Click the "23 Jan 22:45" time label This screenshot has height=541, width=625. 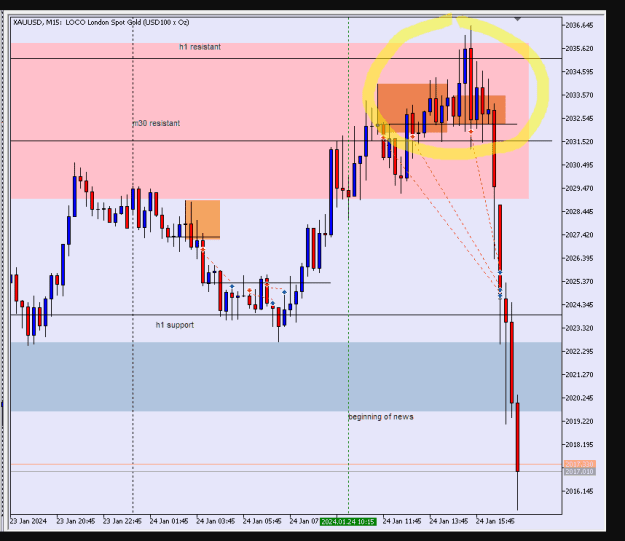click(x=122, y=521)
